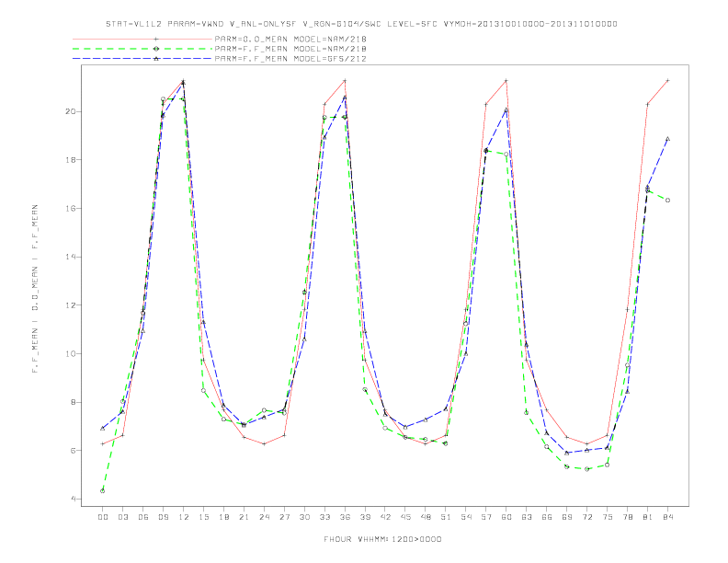The image size is (728, 563).
Task: Click x-axis forecast hour label 84
Action: 667,517
